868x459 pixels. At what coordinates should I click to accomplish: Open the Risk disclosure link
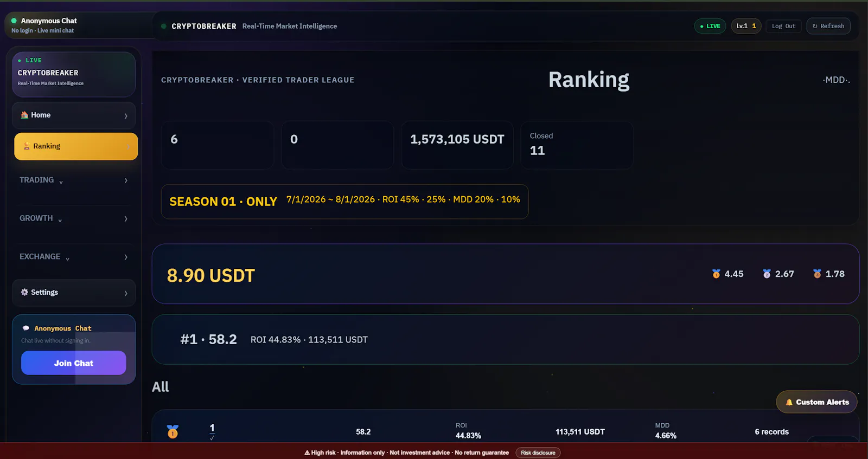(x=538, y=453)
